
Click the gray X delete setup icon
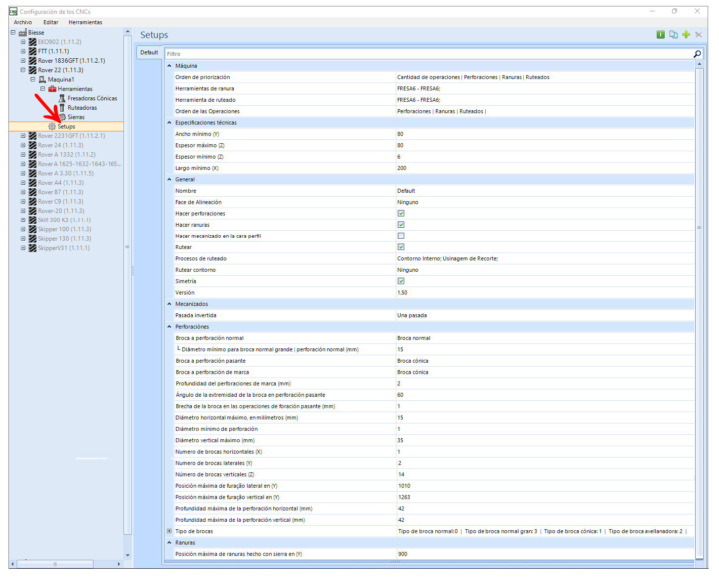pos(698,35)
